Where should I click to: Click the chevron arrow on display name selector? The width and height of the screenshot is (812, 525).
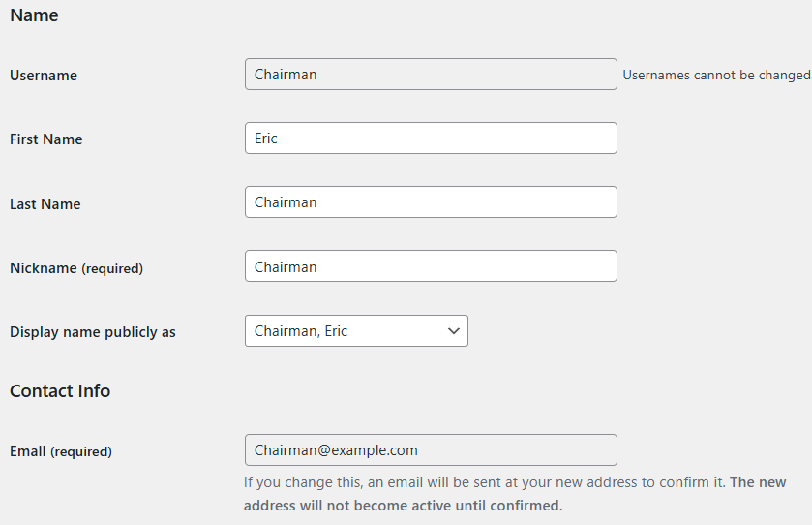click(x=453, y=331)
